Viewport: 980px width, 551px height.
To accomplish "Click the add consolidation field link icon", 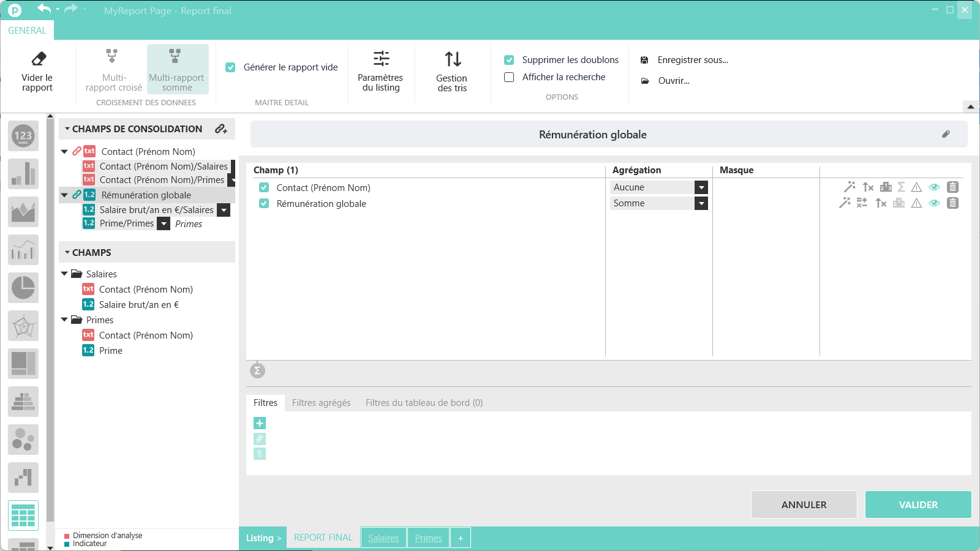I will [x=221, y=129].
